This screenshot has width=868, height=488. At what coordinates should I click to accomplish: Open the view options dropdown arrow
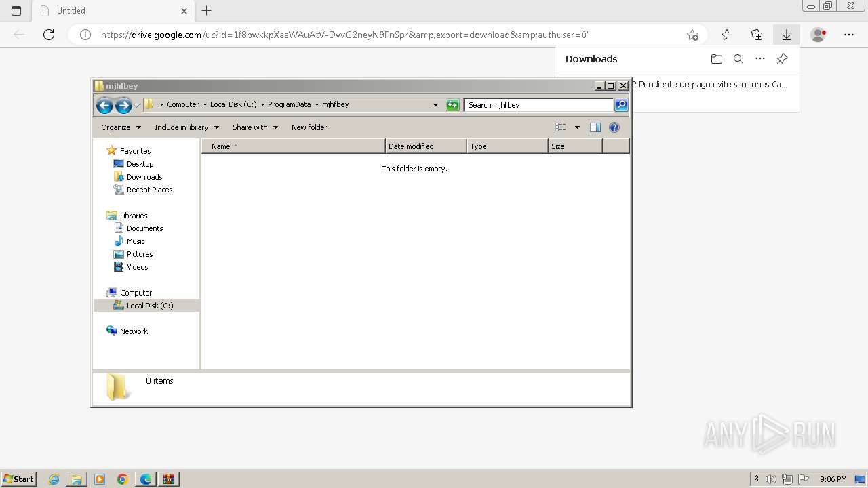(577, 127)
